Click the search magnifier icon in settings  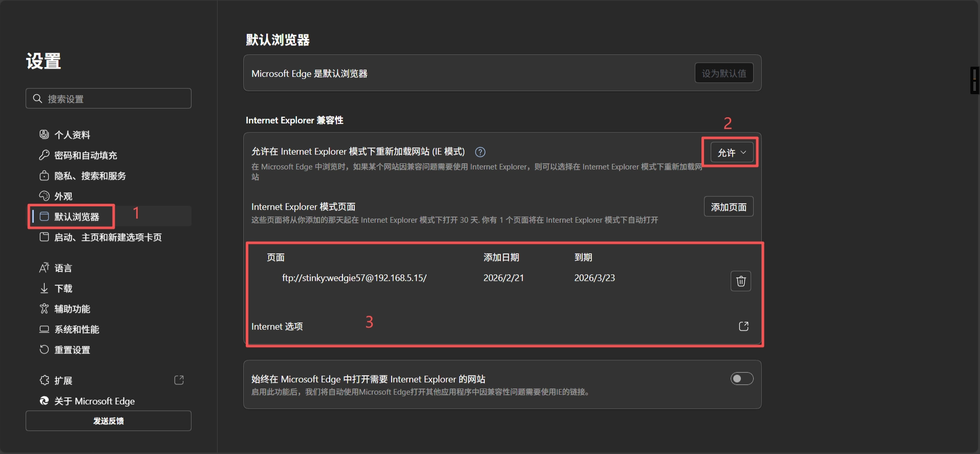[x=37, y=98]
